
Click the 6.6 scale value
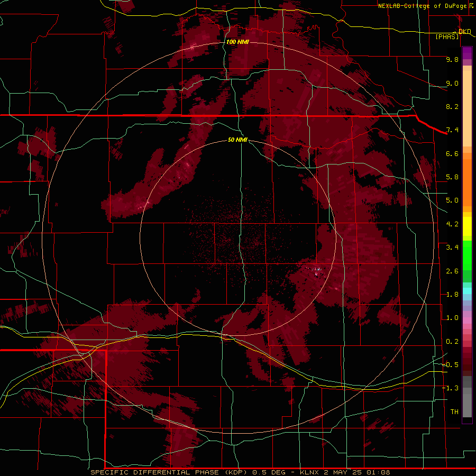(452, 153)
